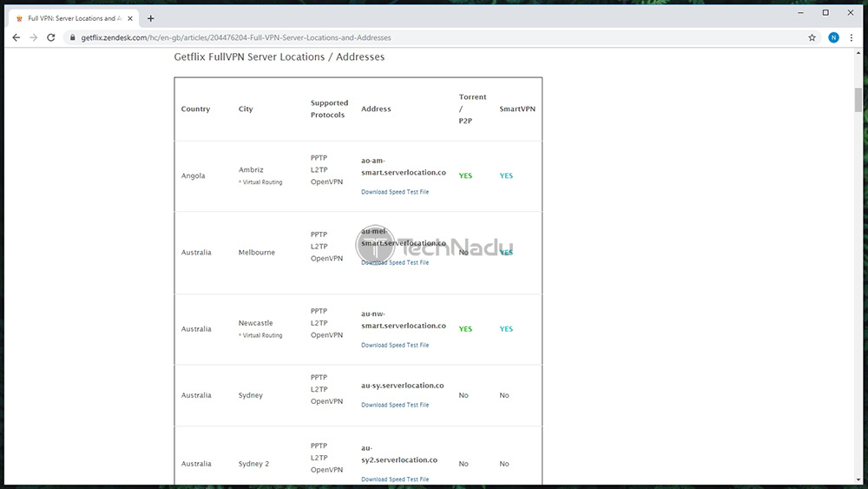Download Speed Test File for Angola
This screenshot has height=489, width=868.
[395, 192]
